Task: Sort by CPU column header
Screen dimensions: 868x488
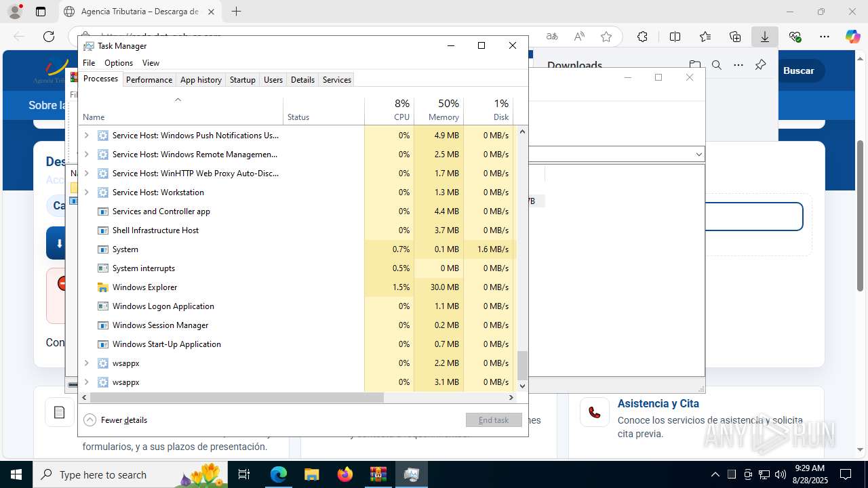Action: pyautogui.click(x=389, y=111)
